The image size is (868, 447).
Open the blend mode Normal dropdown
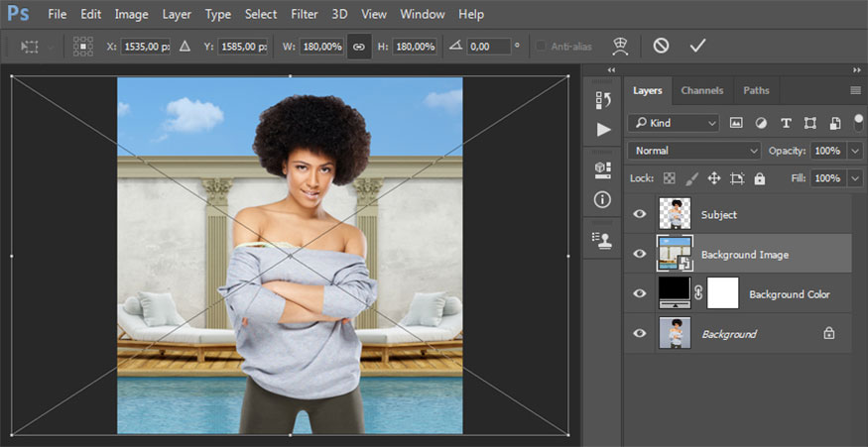tap(693, 151)
